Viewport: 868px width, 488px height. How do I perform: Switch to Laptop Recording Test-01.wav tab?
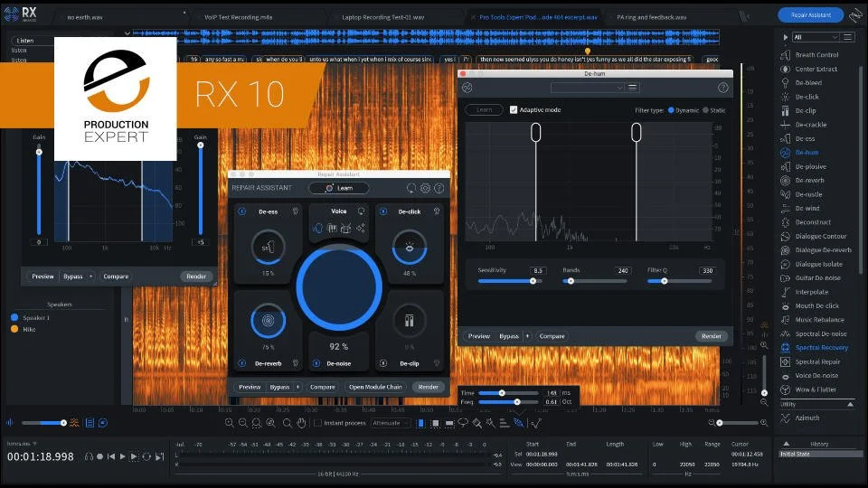[383, 17]
